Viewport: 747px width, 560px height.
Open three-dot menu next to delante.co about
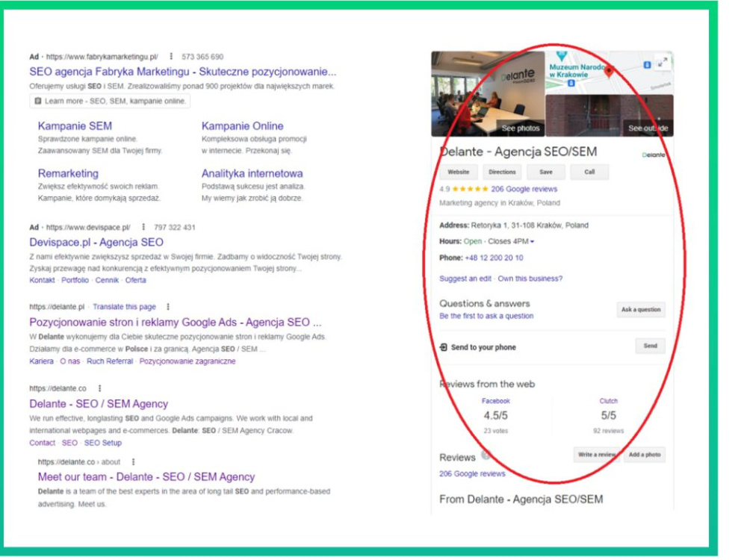[x=134, y=462]
